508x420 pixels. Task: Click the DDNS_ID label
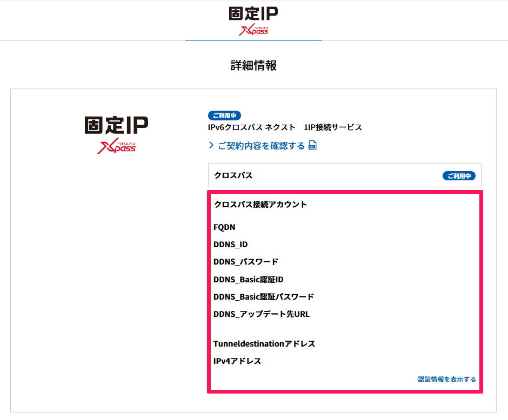pyautogui.click(x=230, y=245)
